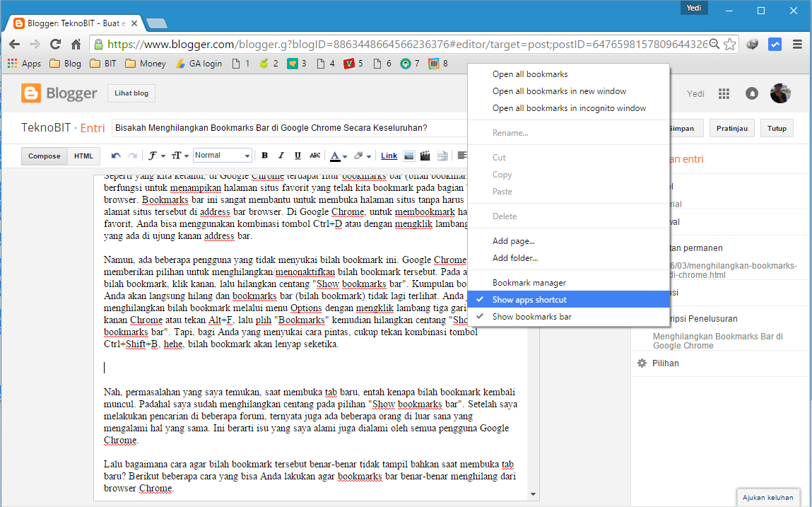
Task: Switch editor to HTML mode
Action: 83,156
